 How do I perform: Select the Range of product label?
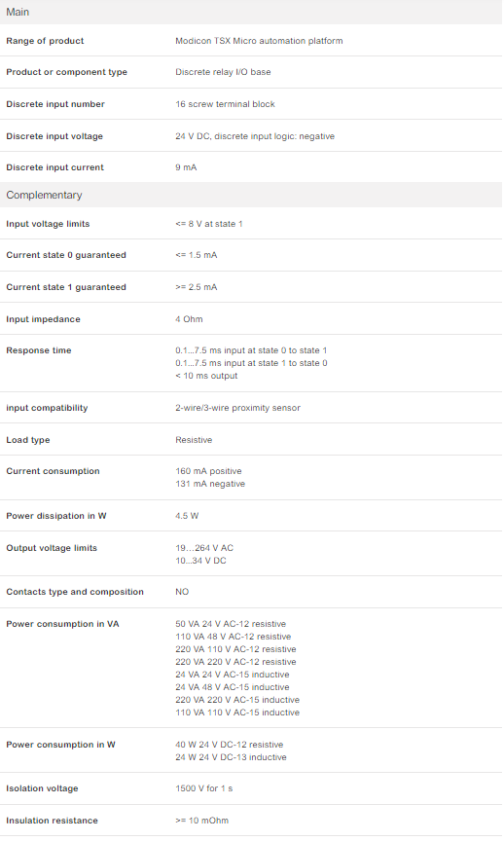pos(45,41)
